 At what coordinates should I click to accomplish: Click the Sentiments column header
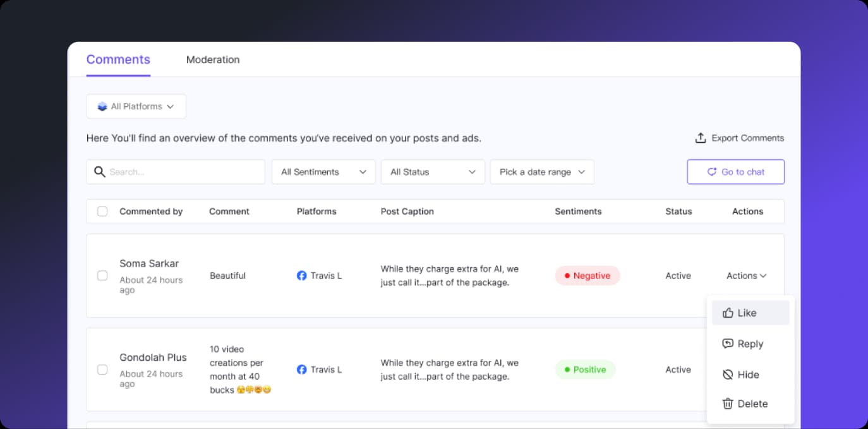tap(579, 212)
